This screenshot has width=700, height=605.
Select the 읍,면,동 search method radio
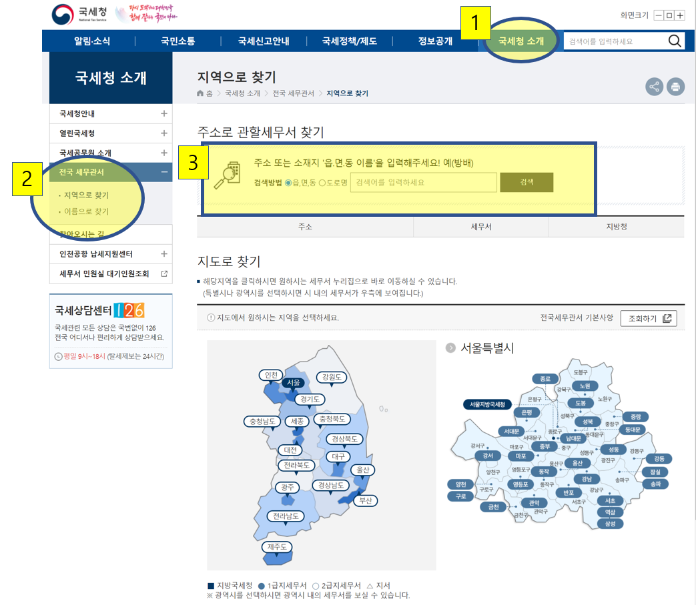click(288, 183)
